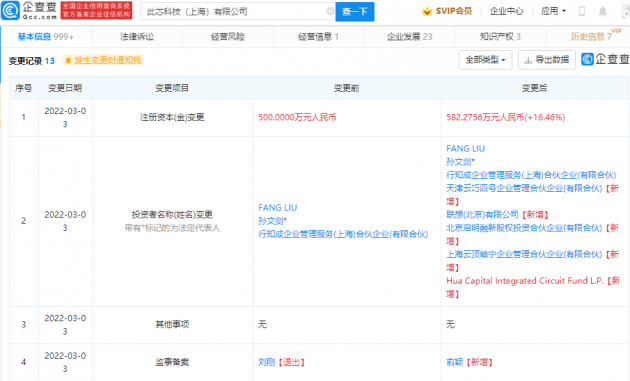Click 监事备案 cell

coord(172,362)
